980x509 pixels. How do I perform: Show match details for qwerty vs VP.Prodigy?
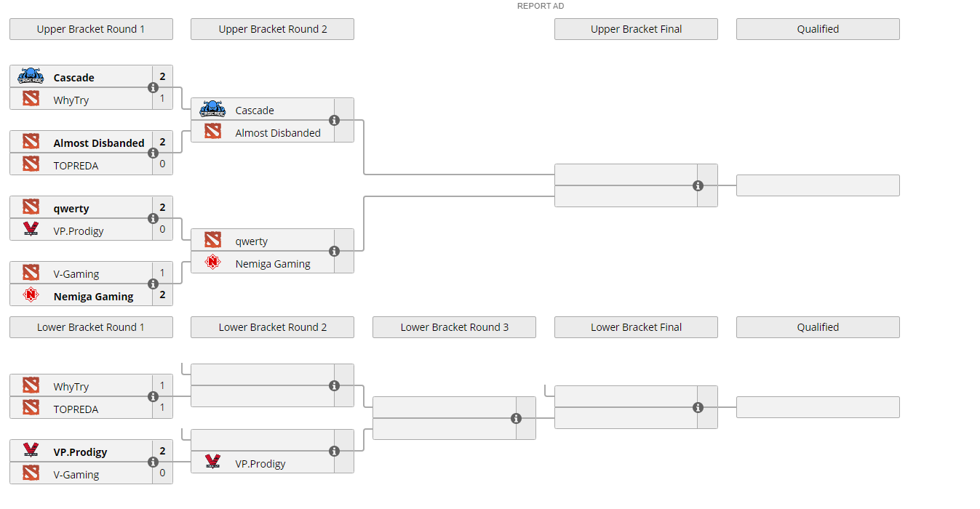point(153,219)
